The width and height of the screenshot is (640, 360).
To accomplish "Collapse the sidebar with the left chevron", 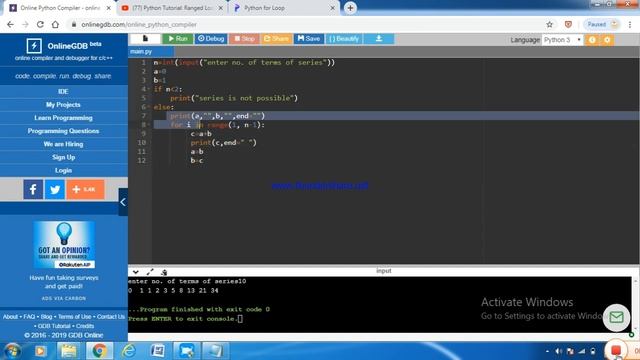I will coord(123,202).
